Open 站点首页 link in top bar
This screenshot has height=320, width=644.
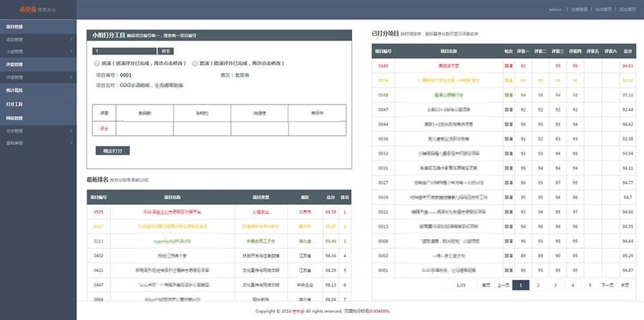tap(603, 9)
